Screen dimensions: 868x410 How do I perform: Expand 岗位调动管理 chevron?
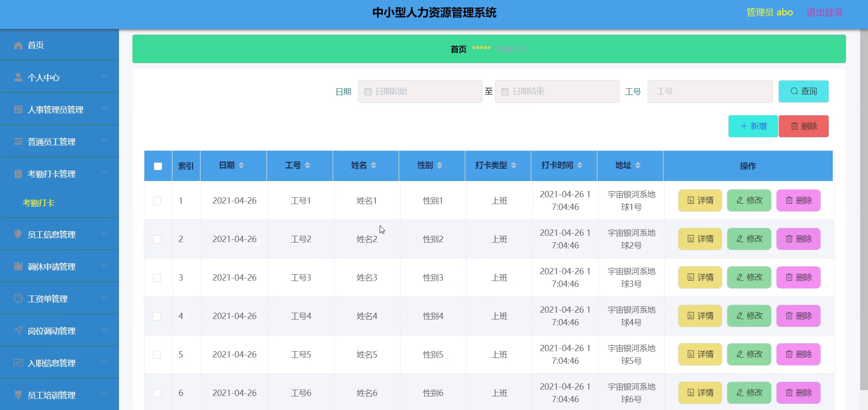point(104,329)
